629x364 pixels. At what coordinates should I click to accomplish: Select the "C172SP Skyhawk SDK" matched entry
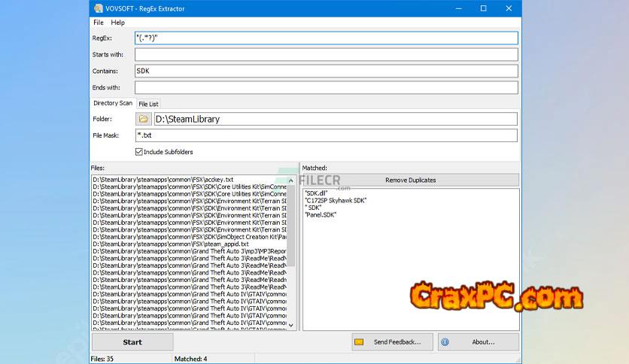336,200
